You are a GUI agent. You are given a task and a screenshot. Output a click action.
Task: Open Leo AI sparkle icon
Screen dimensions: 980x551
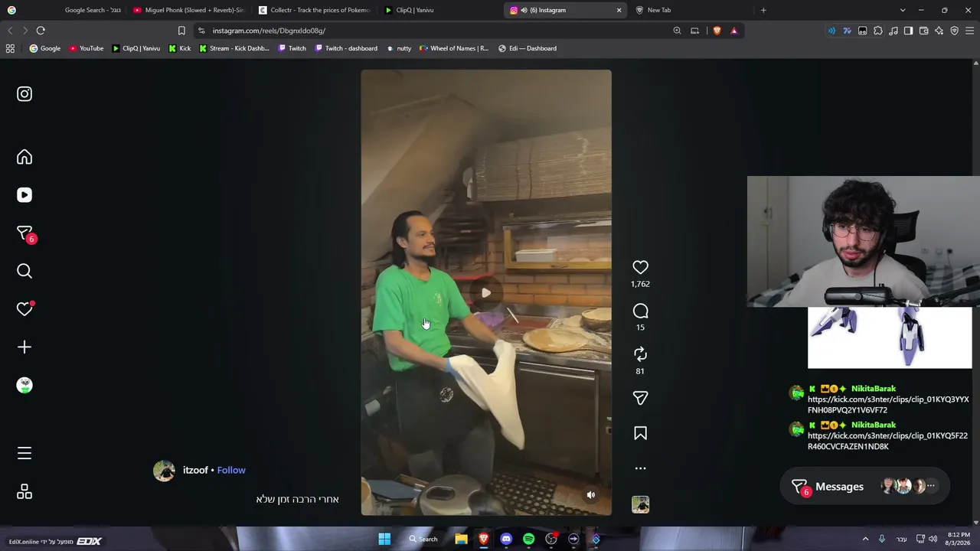[x=939, y=31]
